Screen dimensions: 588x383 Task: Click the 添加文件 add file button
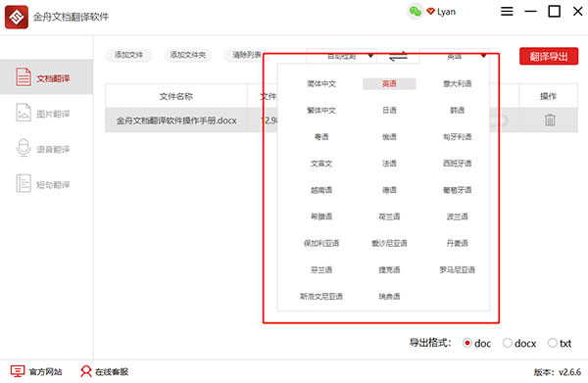[x=128, y=55]
